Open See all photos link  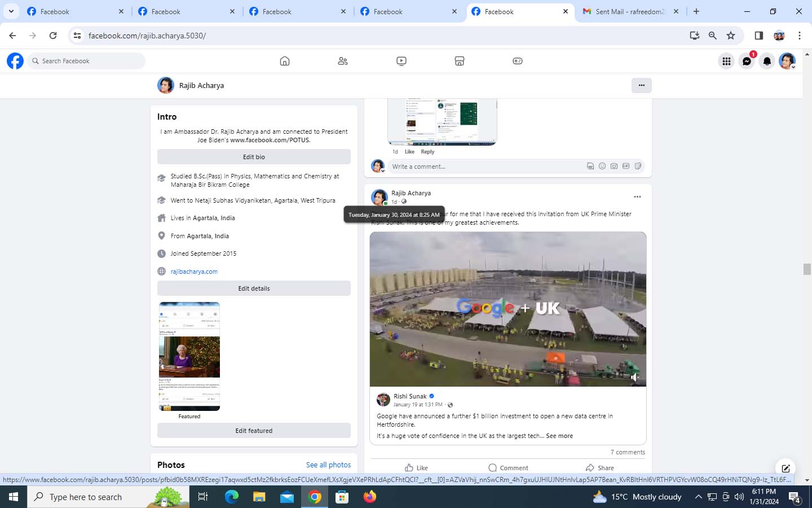click(x=328, y=465)
